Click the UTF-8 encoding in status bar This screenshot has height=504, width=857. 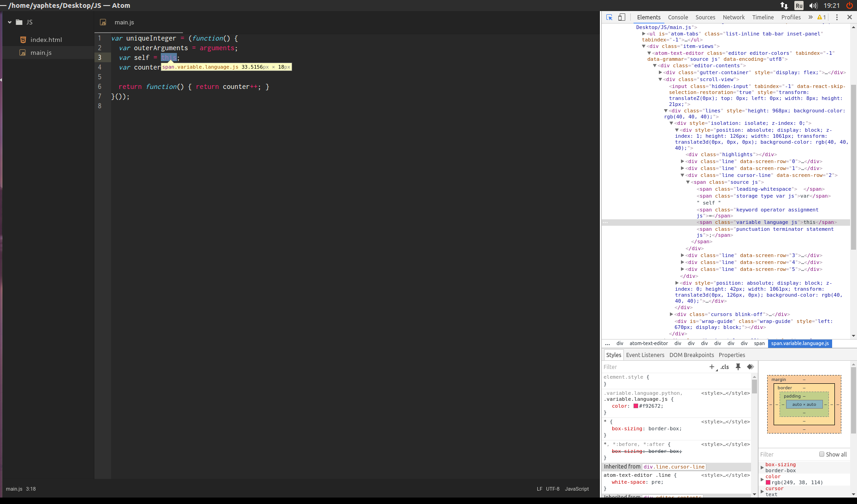552,489
